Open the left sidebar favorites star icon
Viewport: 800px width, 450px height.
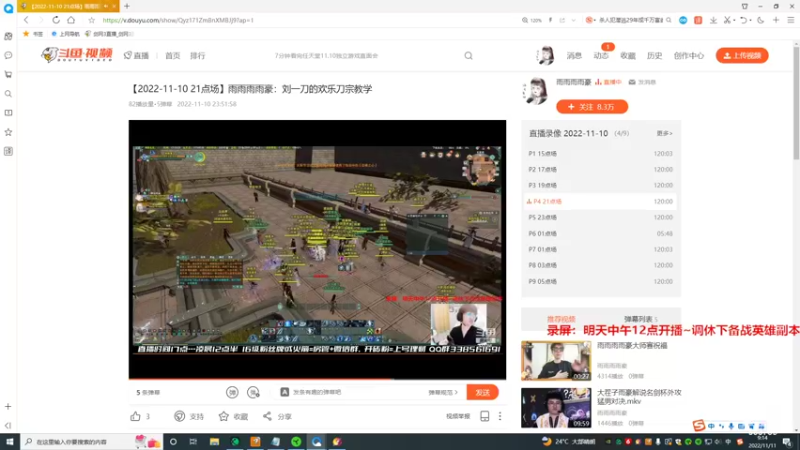click(8, 132)
